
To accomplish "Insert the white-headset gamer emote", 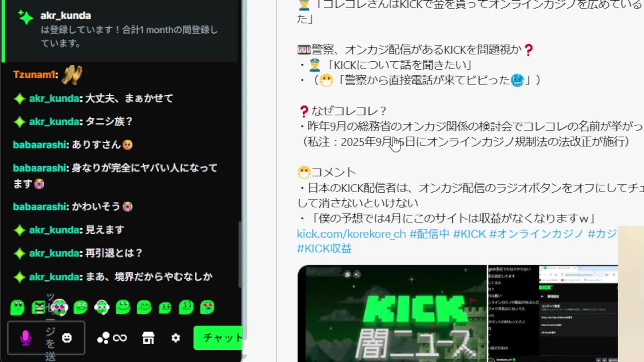I will click(102, 307).
